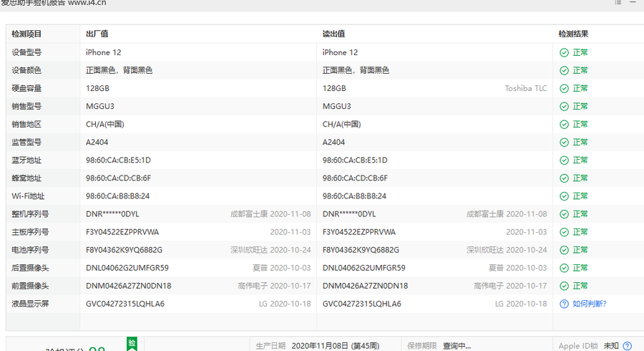Click 高伟电子 2020-10-17 in 出厂值 column
644x351 pixels.
tap(274, 286)
